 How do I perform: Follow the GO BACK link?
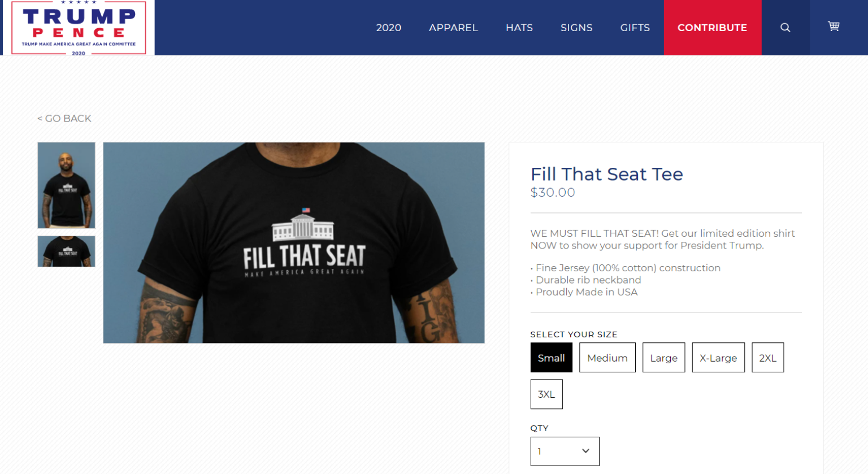pyautogui.click(x=64, y=119)
